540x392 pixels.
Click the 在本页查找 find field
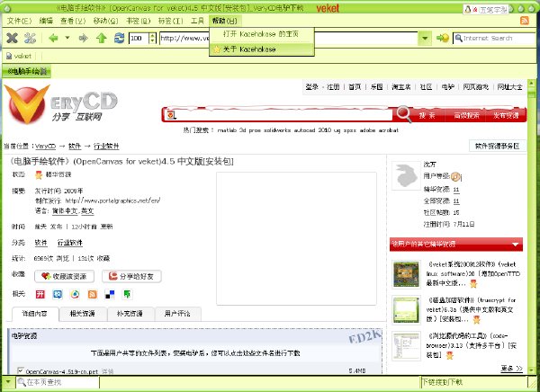(x=58, y=382)
